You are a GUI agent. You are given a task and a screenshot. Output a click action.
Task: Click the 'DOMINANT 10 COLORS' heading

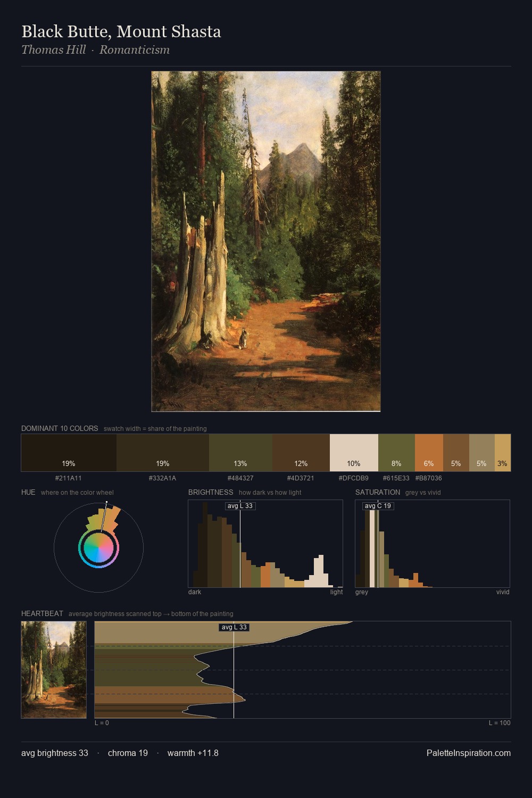click(x=60, y=428)
